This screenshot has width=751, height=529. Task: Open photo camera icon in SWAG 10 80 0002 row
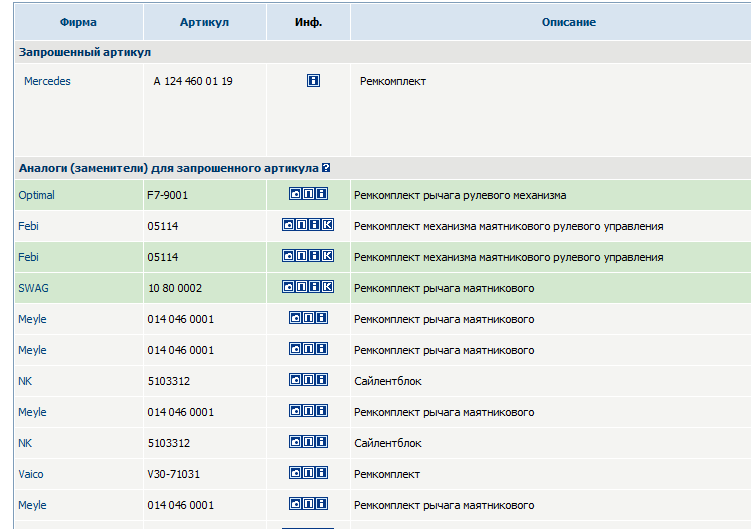coord(288,287)
